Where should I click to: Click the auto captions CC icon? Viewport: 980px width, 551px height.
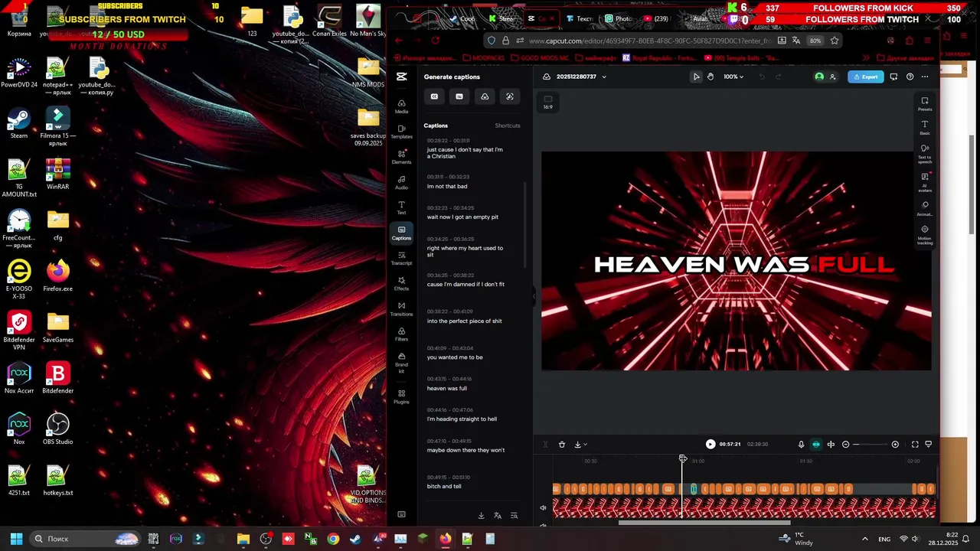(x=434, y=96)
